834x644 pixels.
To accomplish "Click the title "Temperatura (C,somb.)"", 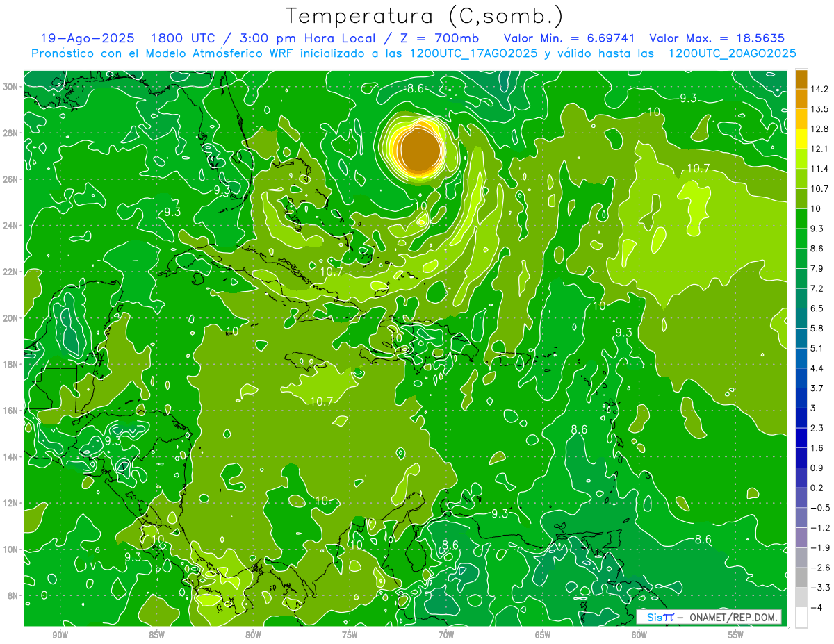I will 424,15.
